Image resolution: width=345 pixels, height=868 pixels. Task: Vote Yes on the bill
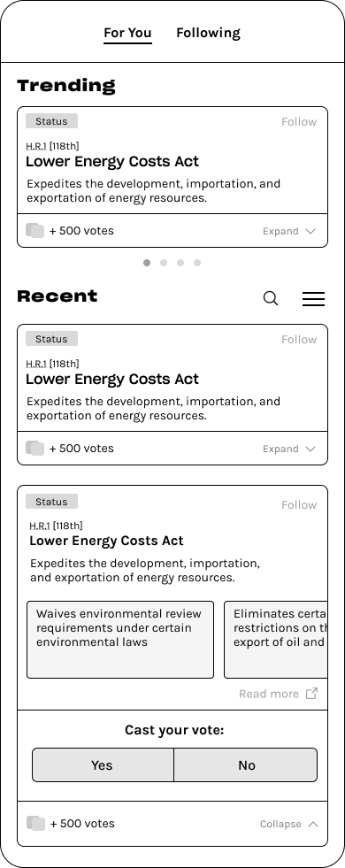coord(103,765)
